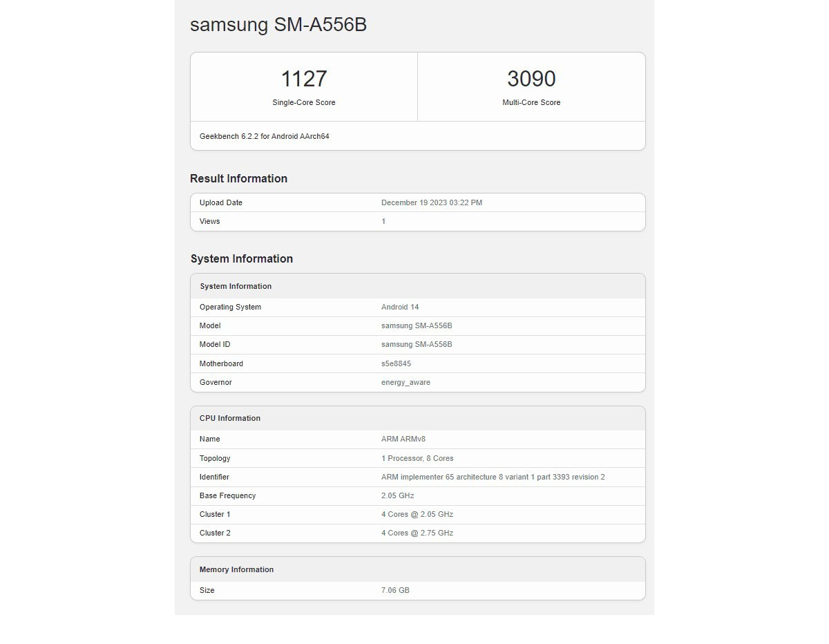Select Cluster 2 value 4 Cores @ 2.75 GHz
This screenshot has height=644, width=829.
pyautogui.click(x=417, y=533)
